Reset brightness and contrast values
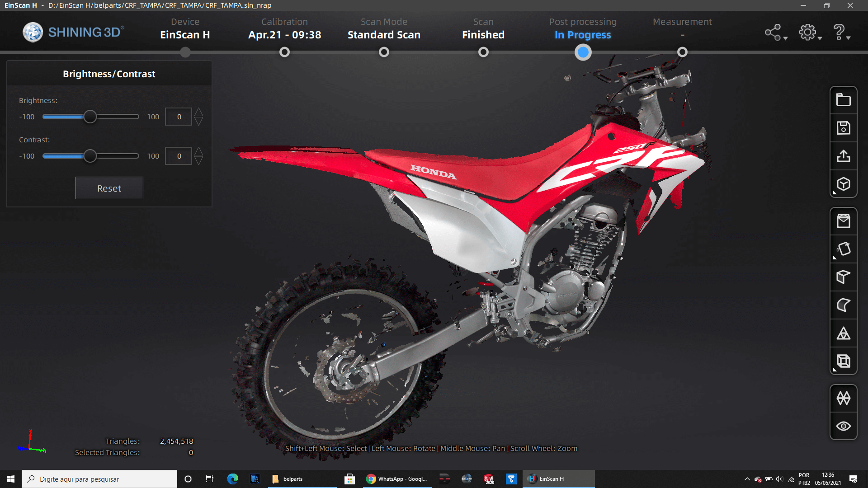868x488 pixels. pyautogui.click(x=109, y=188)
